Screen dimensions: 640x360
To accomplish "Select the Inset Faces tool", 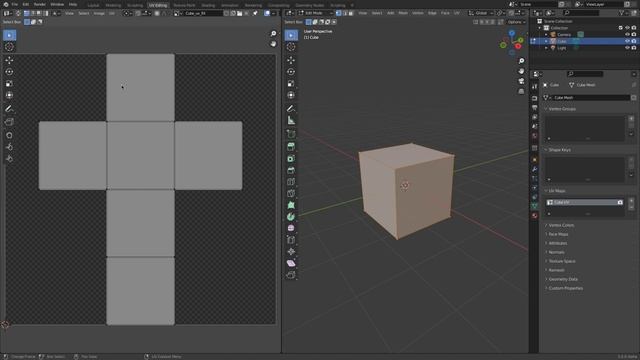I will tap(291, 158).
